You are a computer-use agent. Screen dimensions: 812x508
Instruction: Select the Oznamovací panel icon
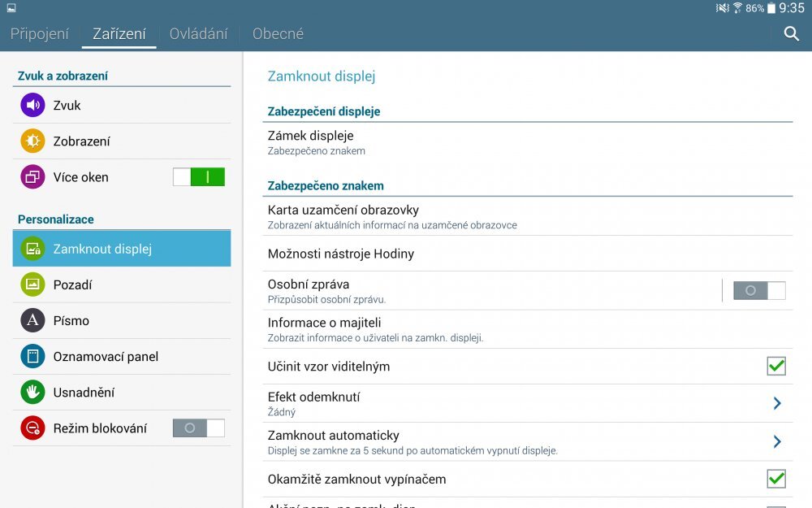tap(32, 356)
